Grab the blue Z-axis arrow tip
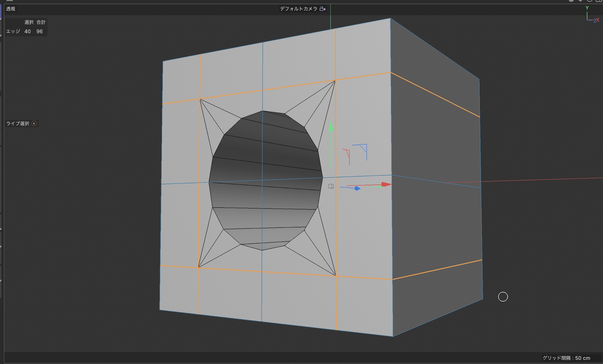 click(357, 188)
